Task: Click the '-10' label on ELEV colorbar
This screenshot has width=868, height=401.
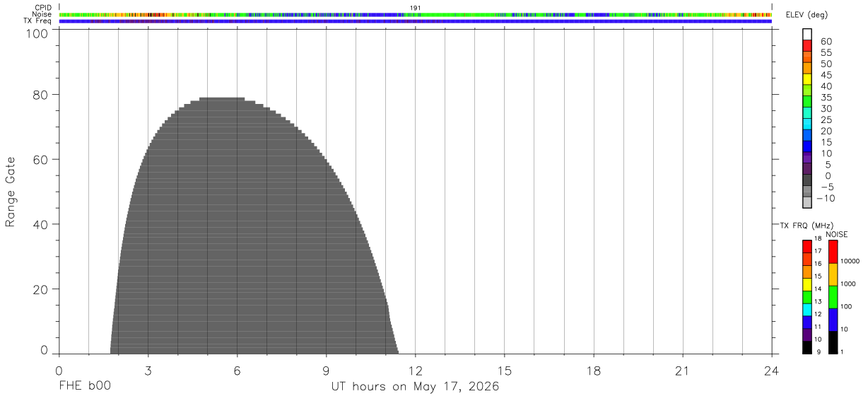Action: click(826, 199)
